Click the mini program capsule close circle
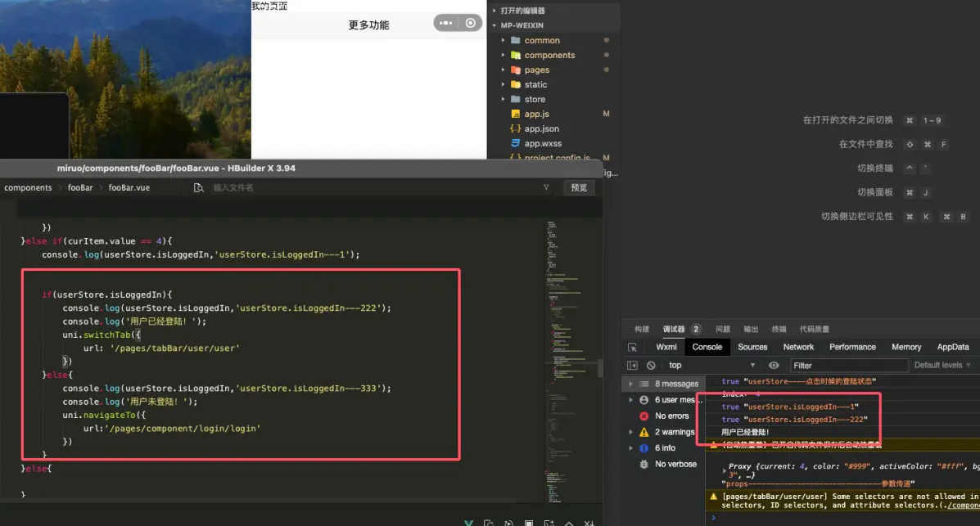This screenshot has width=980, height=526. pos(470,24)
